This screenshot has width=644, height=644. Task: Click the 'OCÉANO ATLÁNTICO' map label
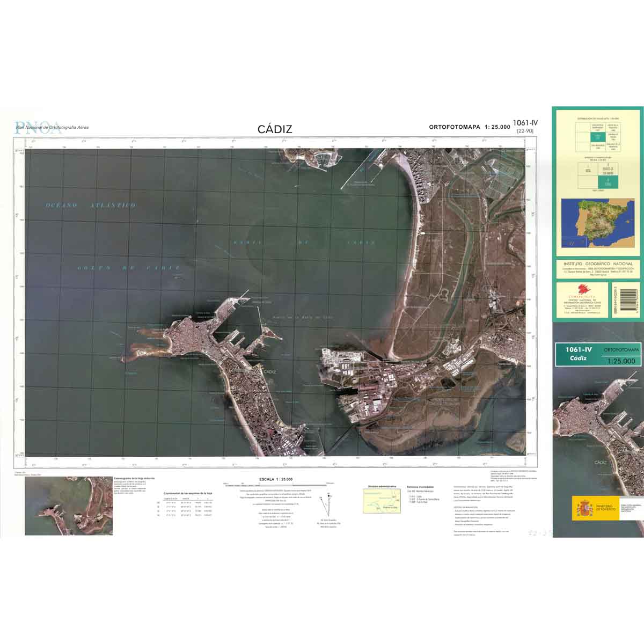[90, 205]
